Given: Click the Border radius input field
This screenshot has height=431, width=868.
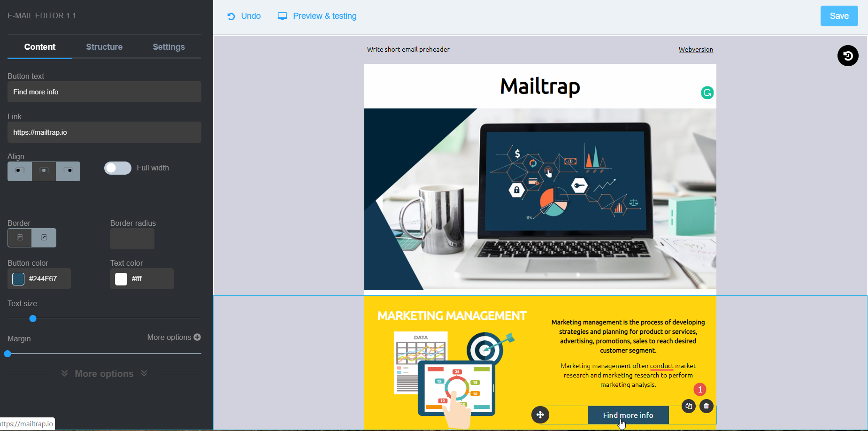Looking at the screenshot, I should [x=132, y=239].
